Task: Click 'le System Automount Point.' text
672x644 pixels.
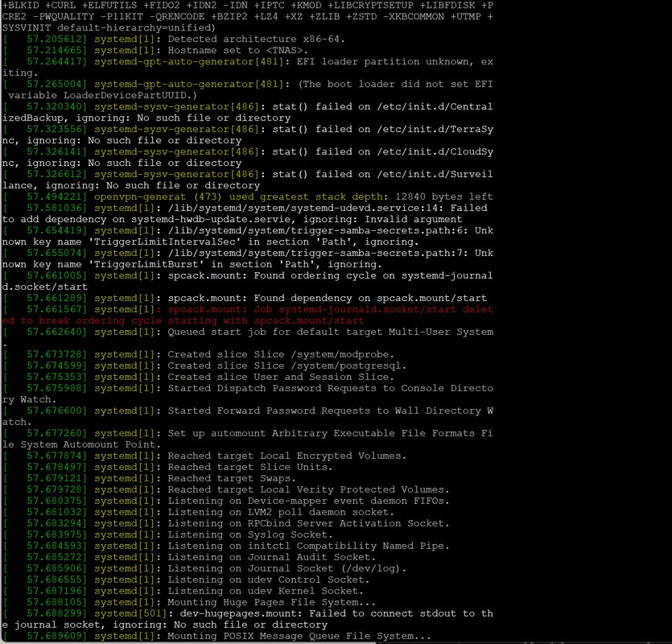Action: [81, 444]
